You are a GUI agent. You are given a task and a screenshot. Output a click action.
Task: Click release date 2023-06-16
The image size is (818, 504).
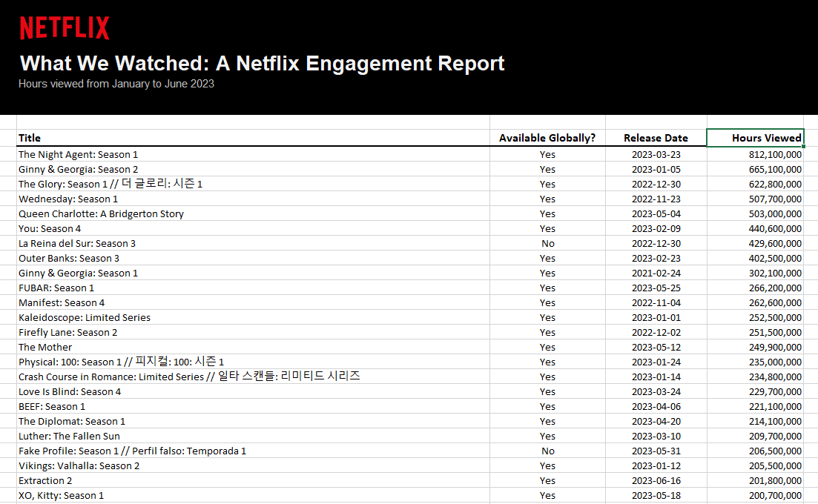656,480
